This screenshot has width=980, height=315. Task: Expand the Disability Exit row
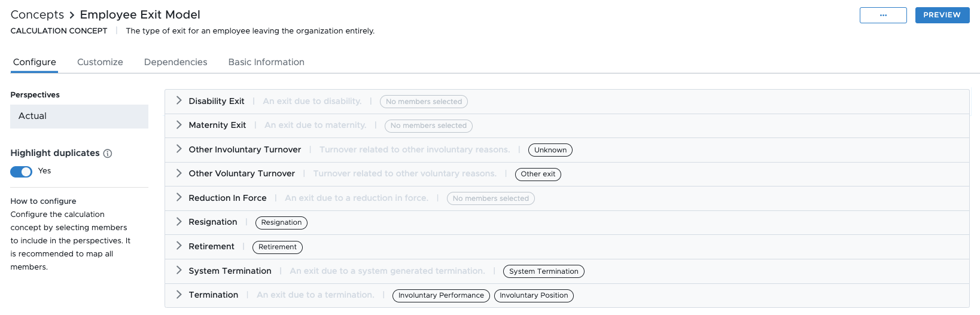(179, 101)
